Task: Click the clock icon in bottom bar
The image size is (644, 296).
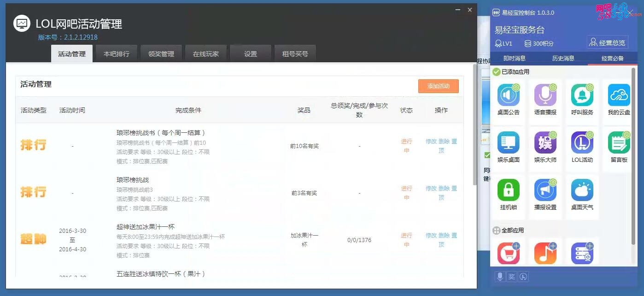Action: 524,277
